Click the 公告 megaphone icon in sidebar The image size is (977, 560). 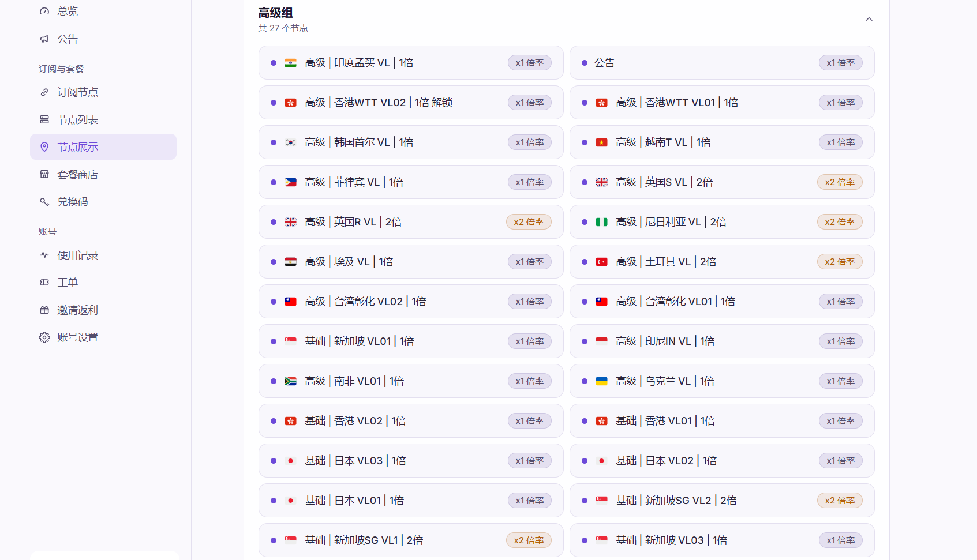[x=44, y=39]
